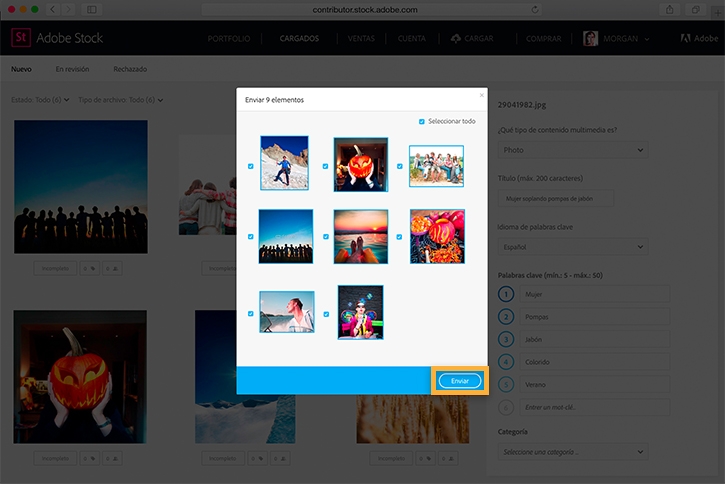This screenshot has width=725, height=484.
Task: Click the empty sixth keyword field
Action: click(595, 407)
